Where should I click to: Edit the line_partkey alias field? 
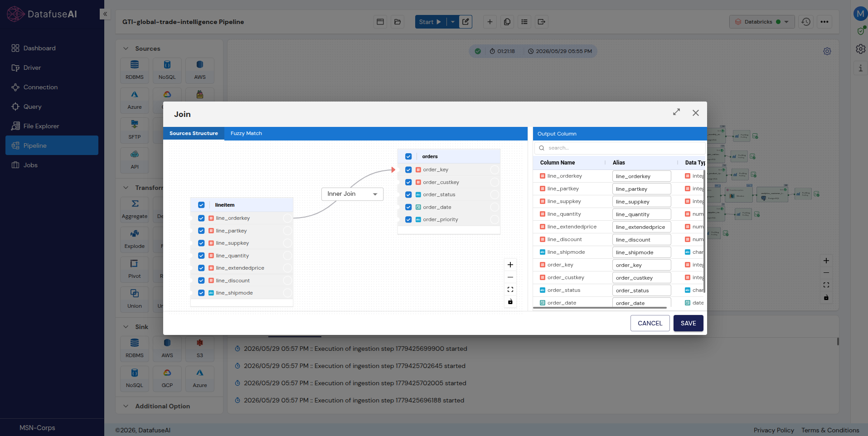point(641,189)
